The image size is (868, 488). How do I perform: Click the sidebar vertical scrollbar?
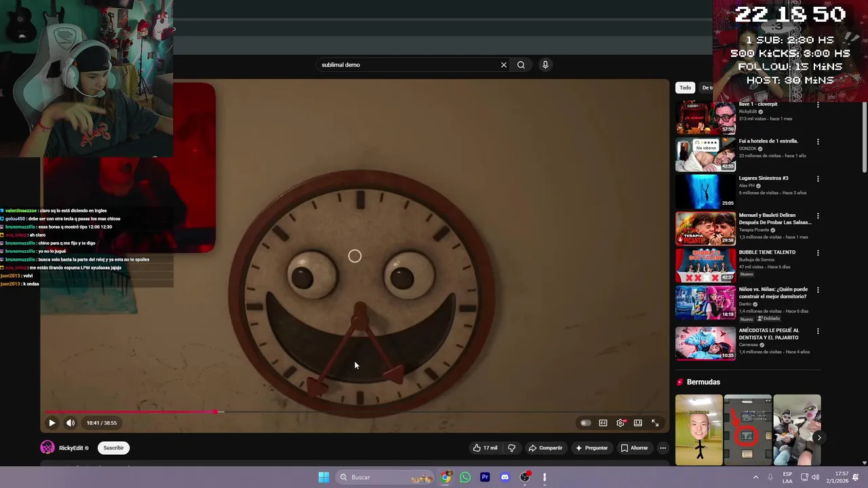[x=864, y=136]
